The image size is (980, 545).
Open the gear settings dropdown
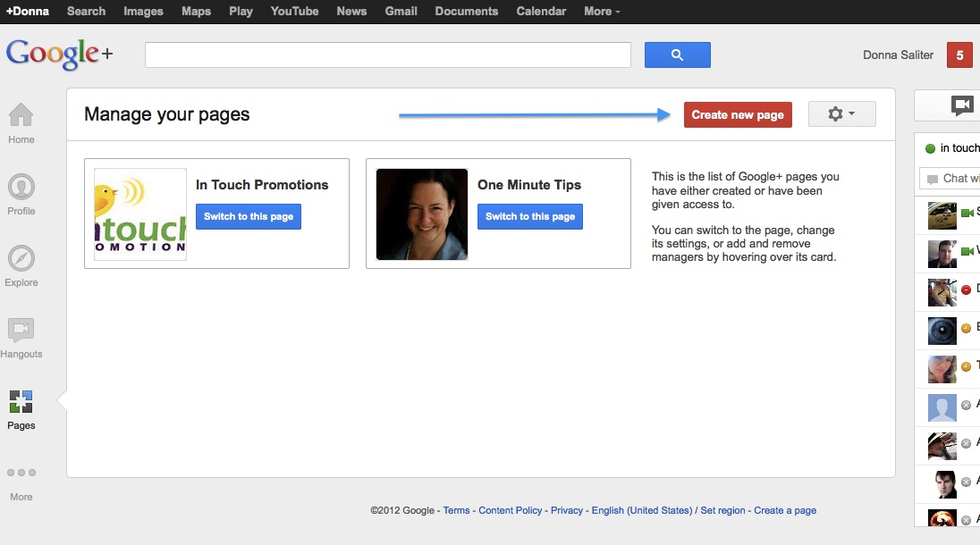(x=841, y=114)
